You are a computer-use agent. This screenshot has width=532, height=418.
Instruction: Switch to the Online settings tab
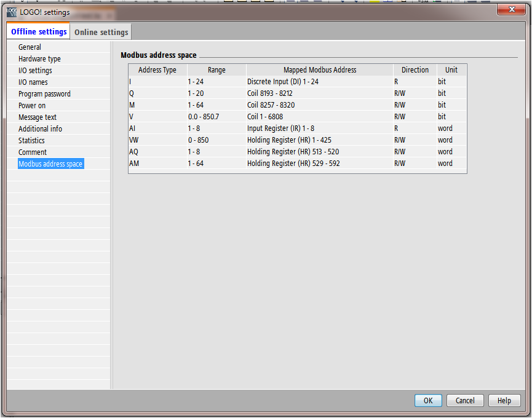point(101,32)
